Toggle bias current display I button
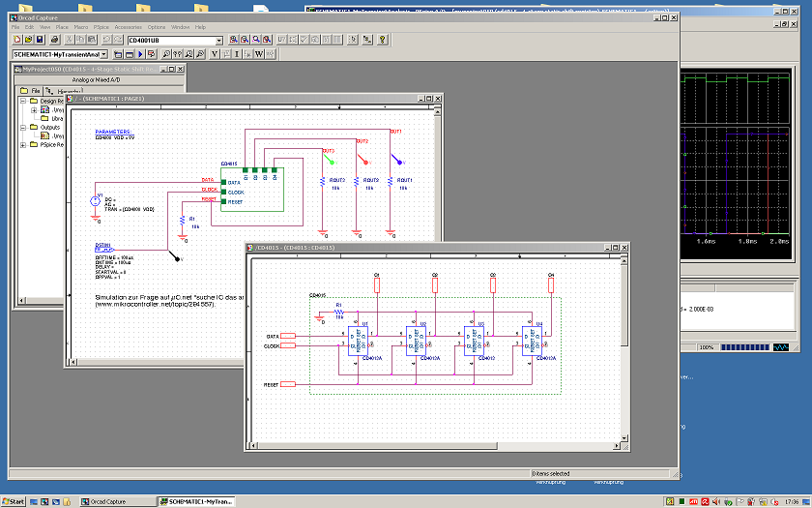The width and height of the screenshot is (812, 508). point(237,54)
